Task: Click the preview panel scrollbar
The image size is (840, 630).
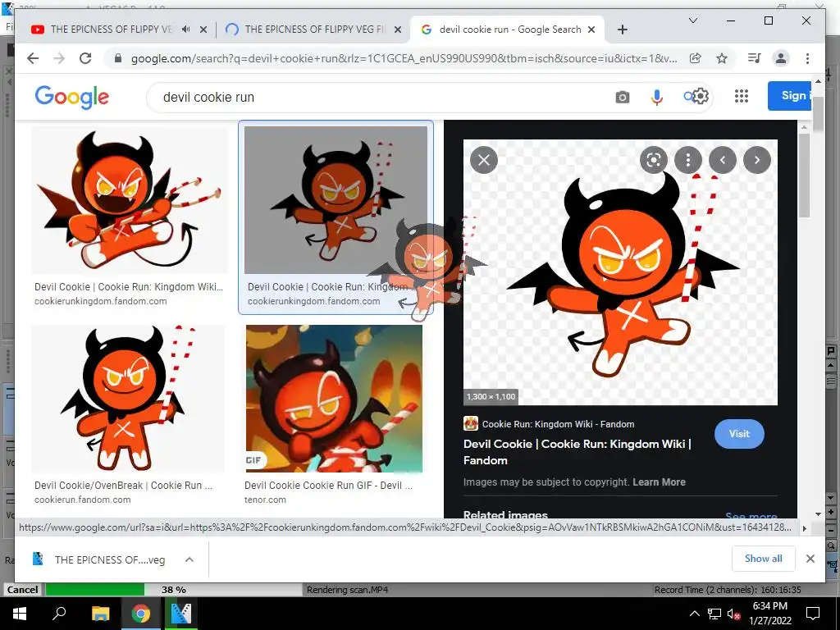Action: [x=803, y=174]
